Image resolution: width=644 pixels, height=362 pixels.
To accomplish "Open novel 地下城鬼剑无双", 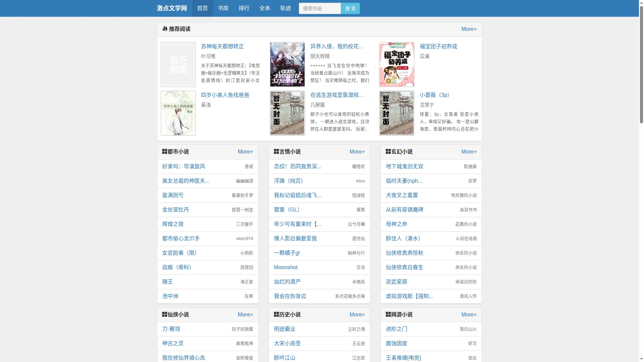I will click(x=405, y=166).
